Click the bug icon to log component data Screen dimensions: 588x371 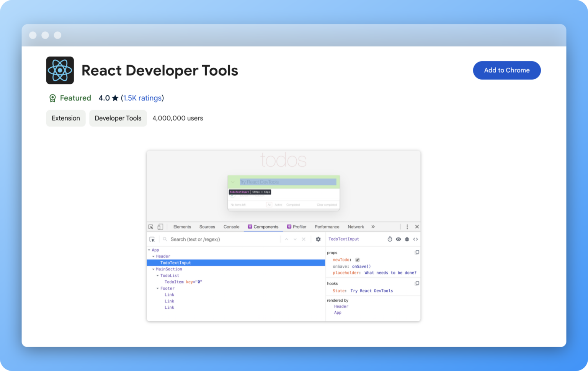coord(407,239)
